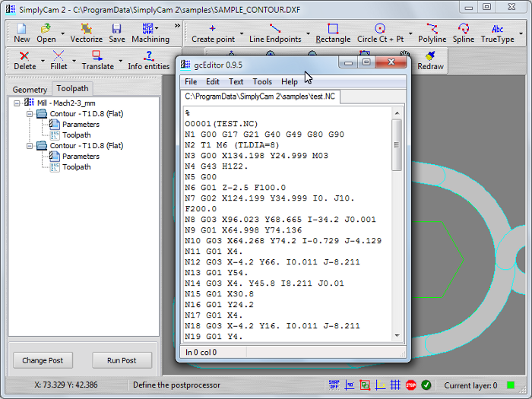The width and height of the screenshot is (532, 399).
Task: Open Info entities tool
Action: point(149,60)
